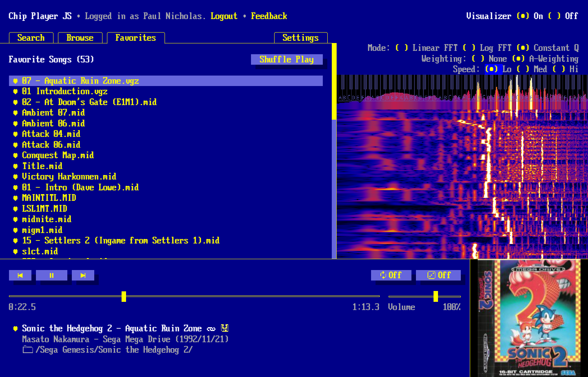Toggle the heart beside Ambient 06.mid

pos(15,123)
